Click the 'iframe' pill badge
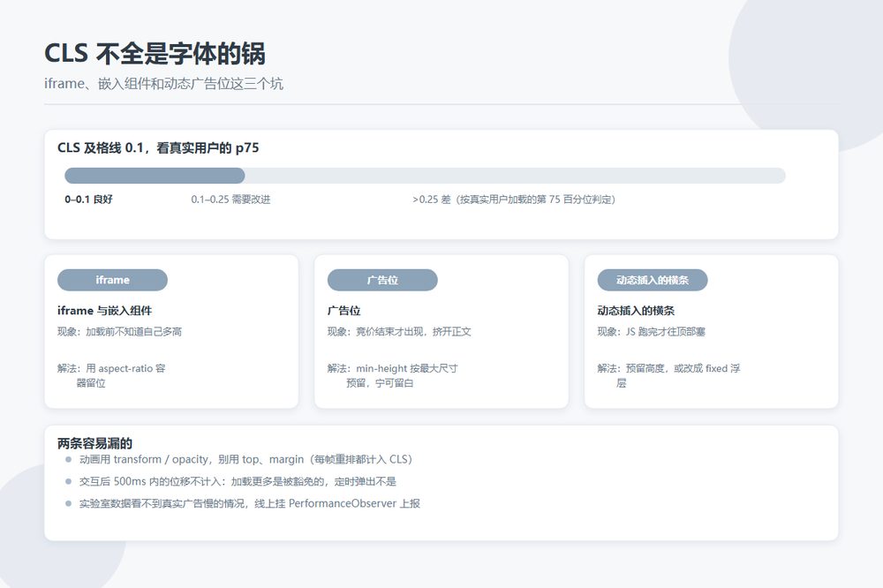The image size is (883, 588). (x=113, y=280)
